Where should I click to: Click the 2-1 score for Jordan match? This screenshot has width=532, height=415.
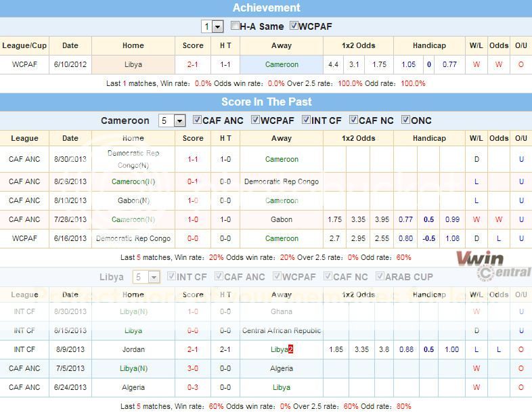point(193,349)
